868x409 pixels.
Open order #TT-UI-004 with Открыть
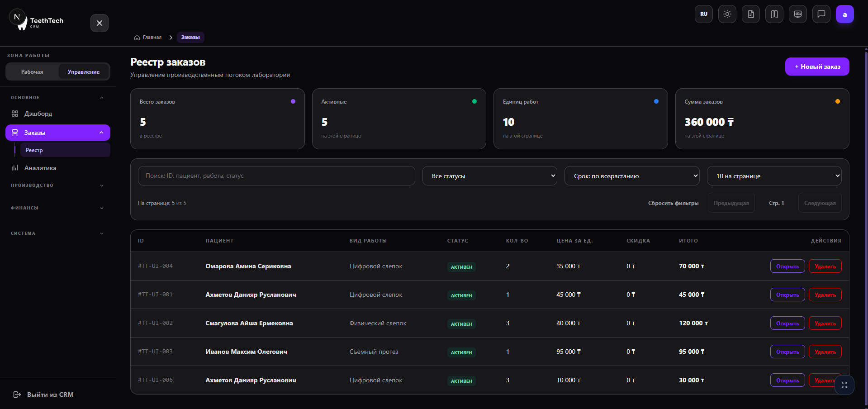click(787, 266)
